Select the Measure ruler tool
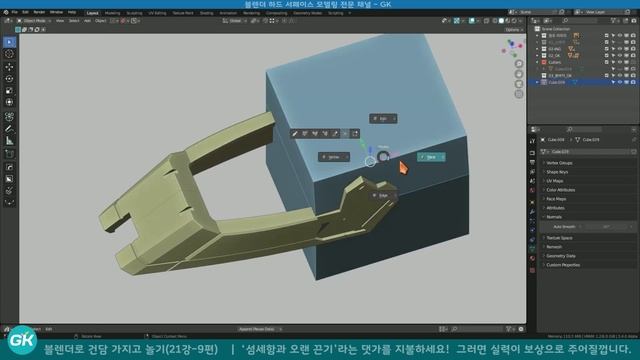Viewport: 640px width, 360px height. [9, 141]
